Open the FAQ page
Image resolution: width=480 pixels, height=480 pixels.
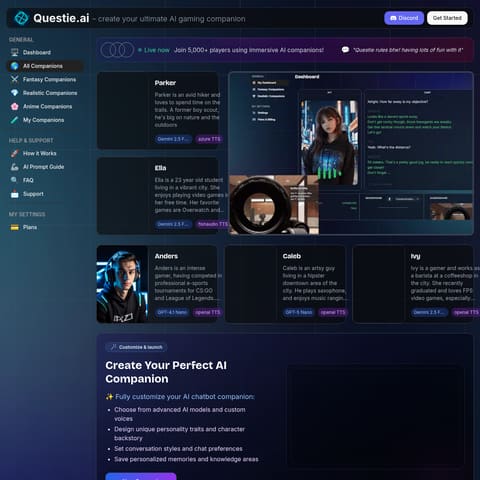click(45, 180)
